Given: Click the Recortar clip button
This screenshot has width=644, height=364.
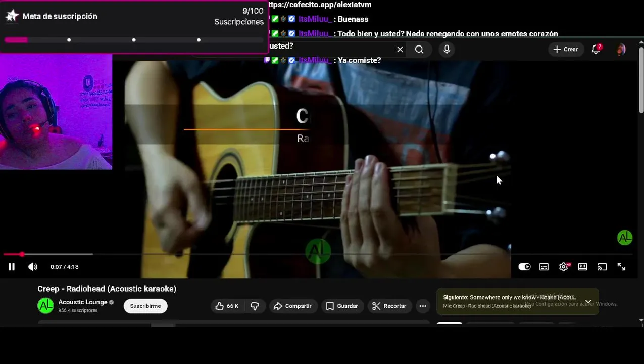Looking at the screenshot, I should click(389, 306).
